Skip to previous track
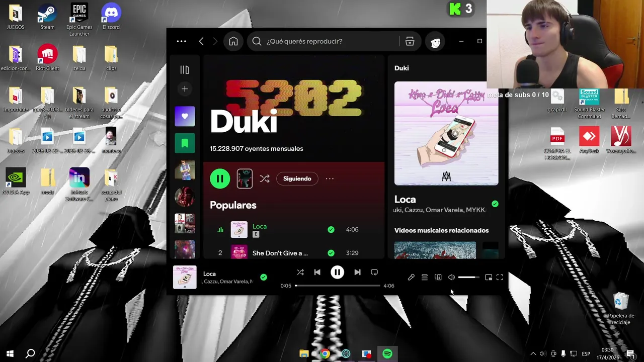The image size is (644, 362). click(x=317, y=272)
